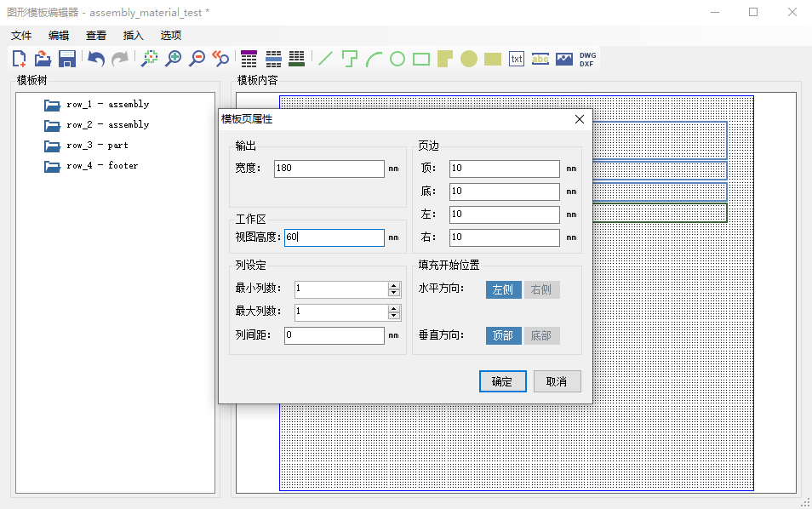
Task: Focus the 左 margin field
Action: pos(505,214)
